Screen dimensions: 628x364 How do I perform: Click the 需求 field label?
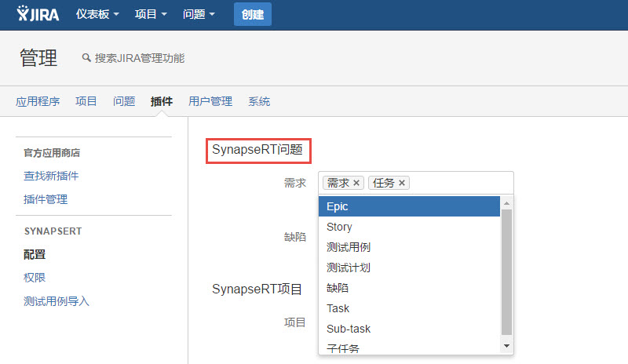pyautogui.click(x=295, y=183)
